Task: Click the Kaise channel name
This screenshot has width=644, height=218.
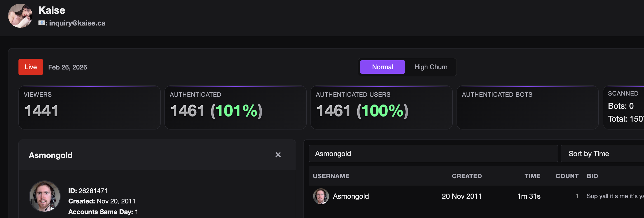Action: [52, 10]
